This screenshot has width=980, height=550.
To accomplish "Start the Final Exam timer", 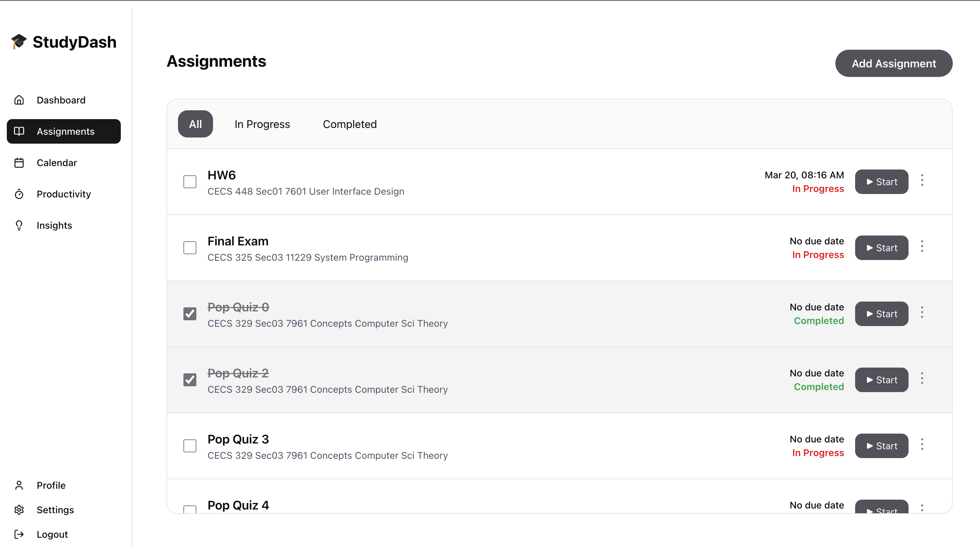I will (x=881, y=248).
